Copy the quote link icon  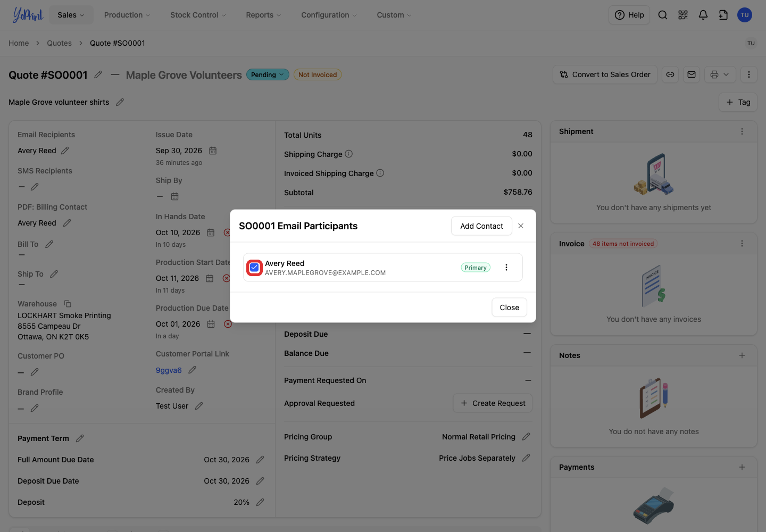670,74
